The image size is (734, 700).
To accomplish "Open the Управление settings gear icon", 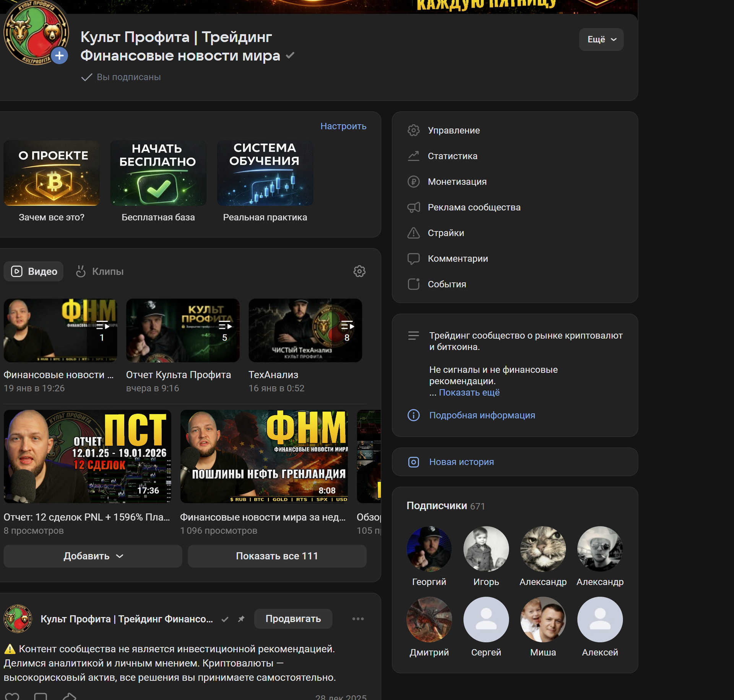I will coord(413,130).
